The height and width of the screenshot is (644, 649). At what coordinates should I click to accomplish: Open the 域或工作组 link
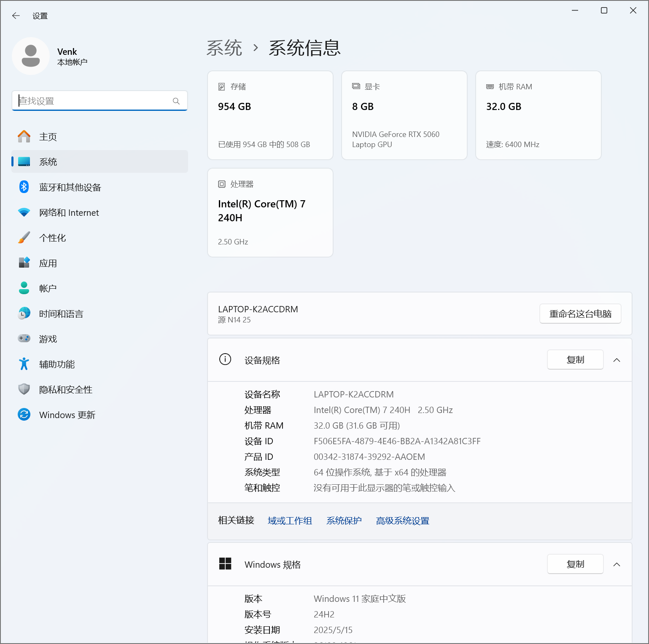(290, 521)
